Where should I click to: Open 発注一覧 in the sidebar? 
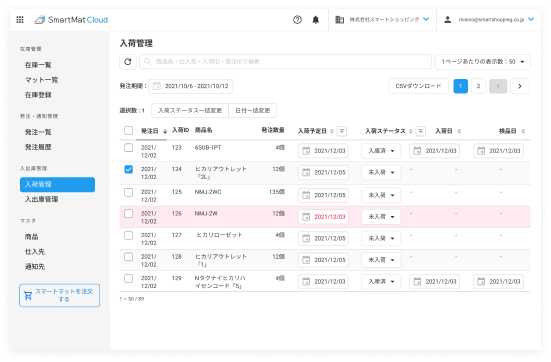pos(38,132)
